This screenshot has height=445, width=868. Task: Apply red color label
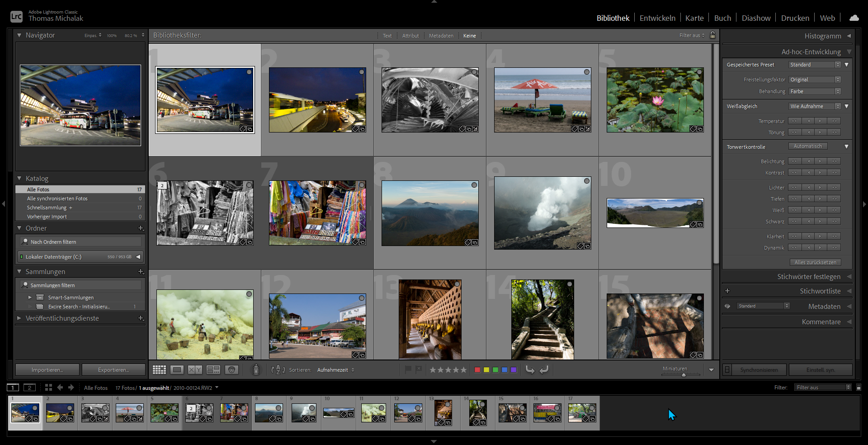477,370
